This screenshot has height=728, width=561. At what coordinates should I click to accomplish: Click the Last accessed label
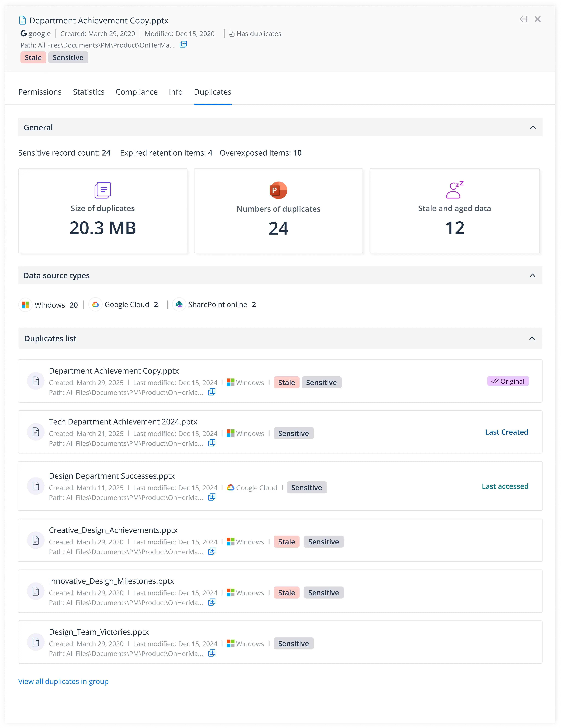[505, 486]
